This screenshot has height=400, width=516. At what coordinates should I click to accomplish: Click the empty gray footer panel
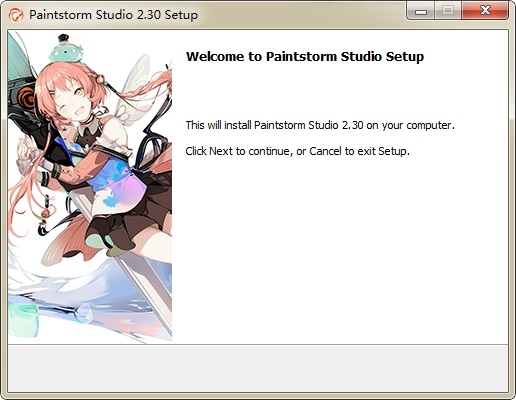[258, 368]
